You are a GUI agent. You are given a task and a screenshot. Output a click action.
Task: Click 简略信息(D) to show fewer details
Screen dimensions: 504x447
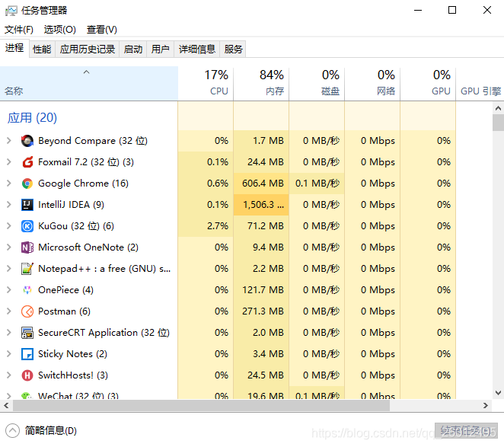tap(51, 430)
